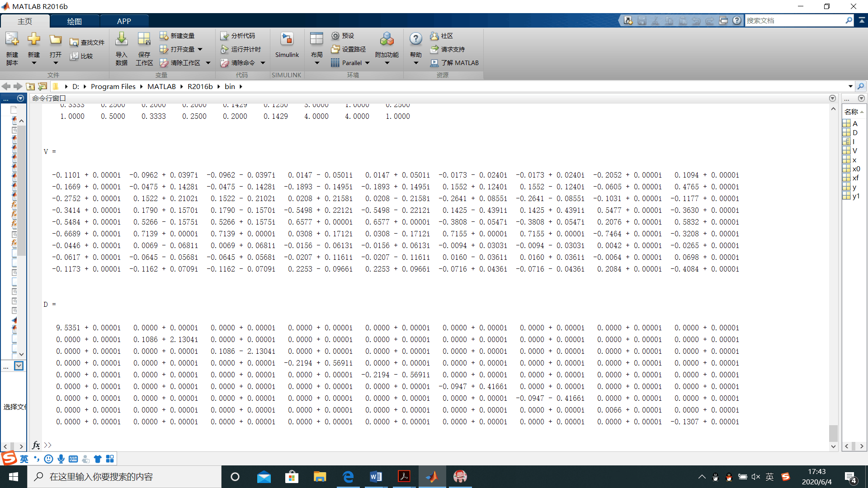Expand the Clear Workspace (清除工作区) dropdown arrow
The width and height of the screenshot is (868, 488).
(x=208, y=63)
